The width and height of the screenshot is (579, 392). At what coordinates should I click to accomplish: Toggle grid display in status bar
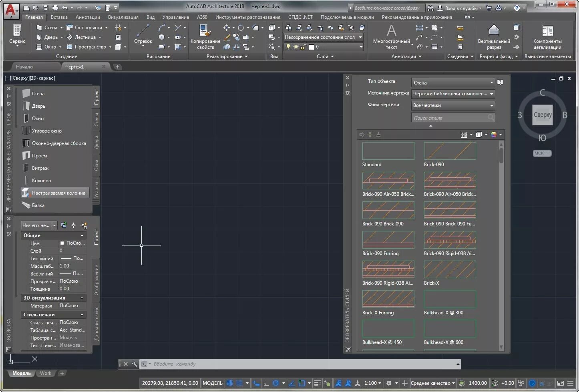coord(230,383)
